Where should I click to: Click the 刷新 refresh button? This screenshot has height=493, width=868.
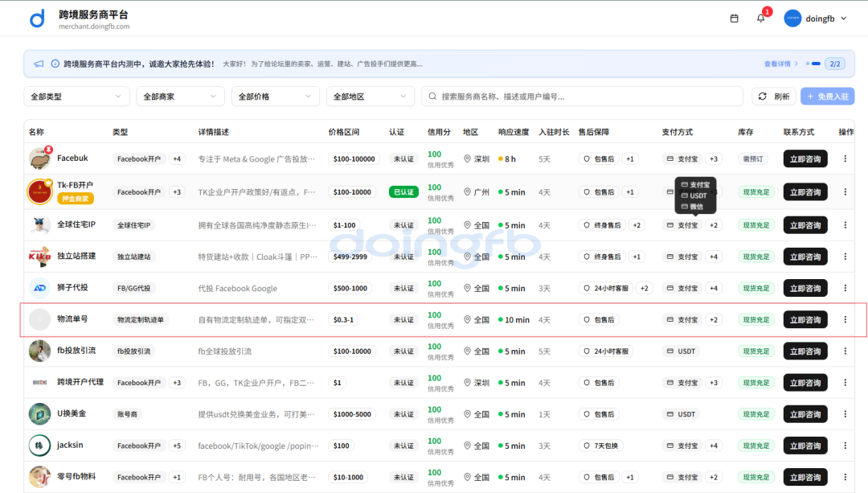774,97
